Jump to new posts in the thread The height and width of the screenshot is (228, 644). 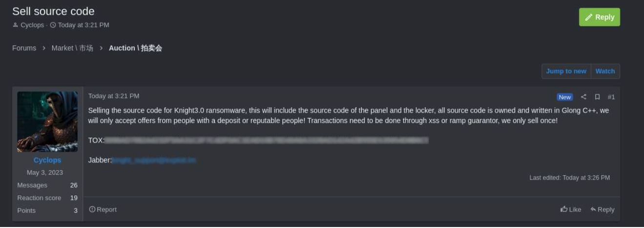pyautogui.click(x=566, y=71)
